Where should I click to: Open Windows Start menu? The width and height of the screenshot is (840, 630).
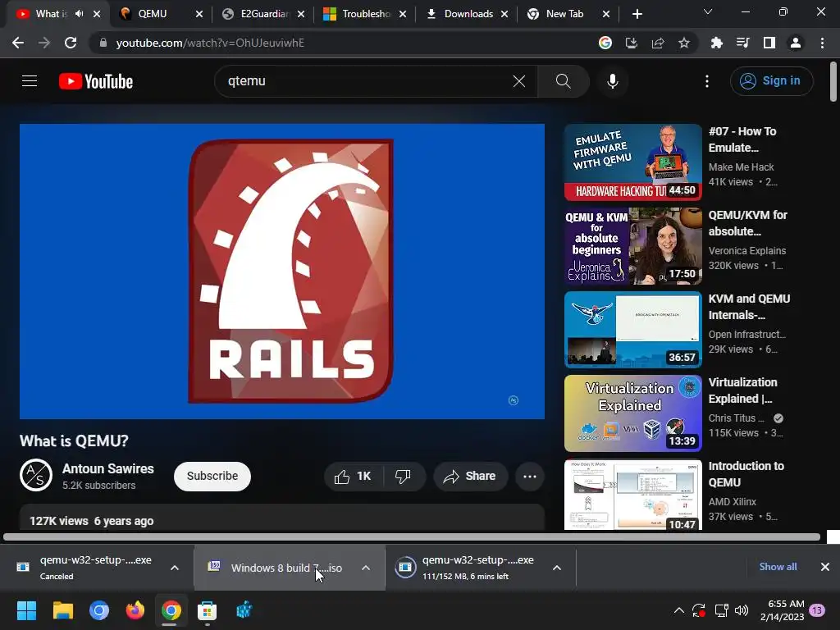26,610
